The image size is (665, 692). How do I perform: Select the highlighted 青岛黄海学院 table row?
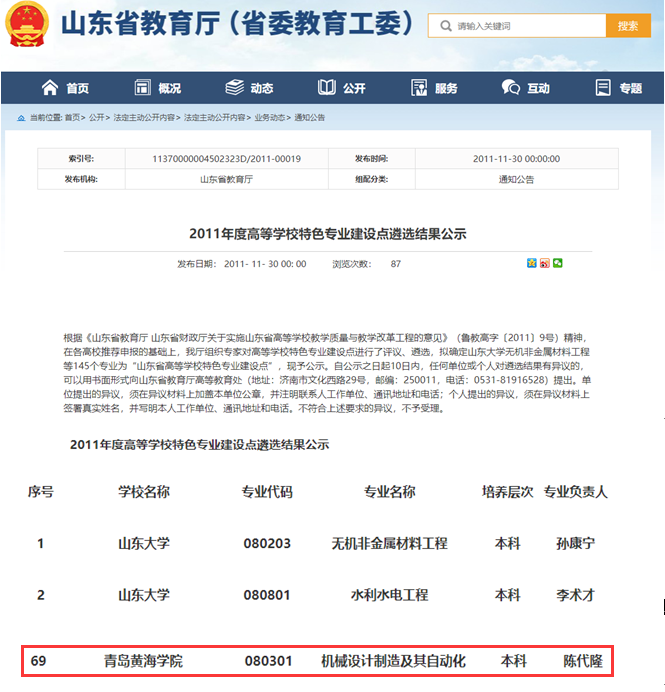pyautogui.click(x=317, y=661)
